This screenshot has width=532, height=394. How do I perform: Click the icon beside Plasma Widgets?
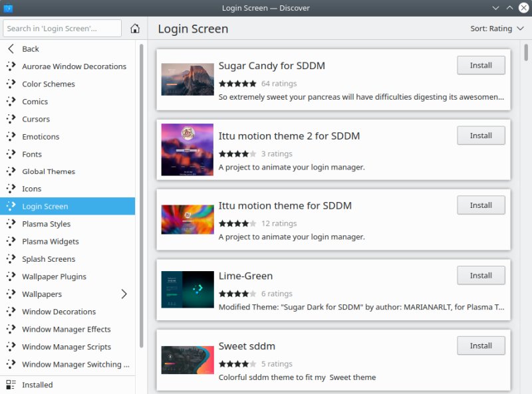pos(11,241)
